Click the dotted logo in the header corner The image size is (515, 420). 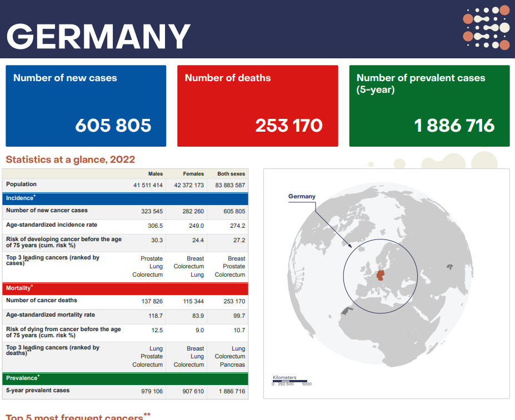[x=486, y=28]
